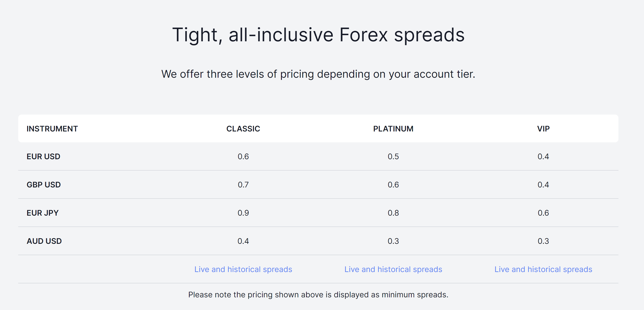This screenshot has width=644, height=310.
Task: Click the PLATINUM column header
Action: pos(393,129)
